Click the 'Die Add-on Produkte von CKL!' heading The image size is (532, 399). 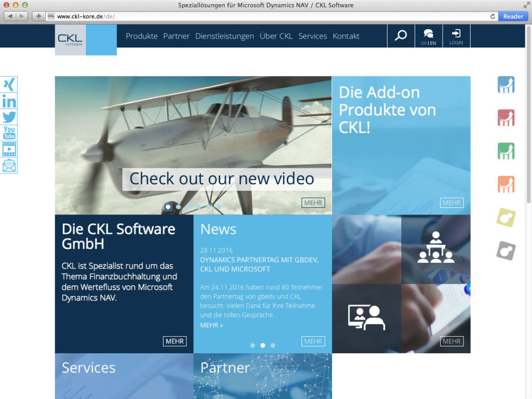[x=387, y=110]
